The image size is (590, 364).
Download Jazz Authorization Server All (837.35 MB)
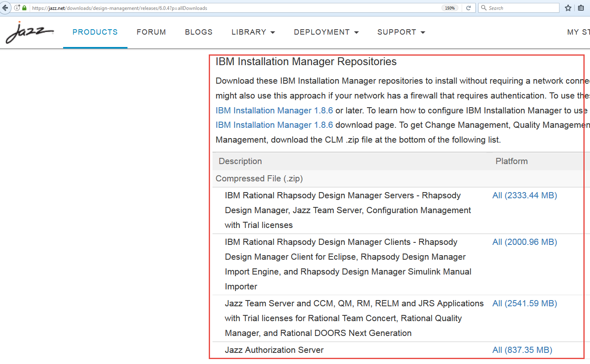pyautogui.click(x=522, y=350)
